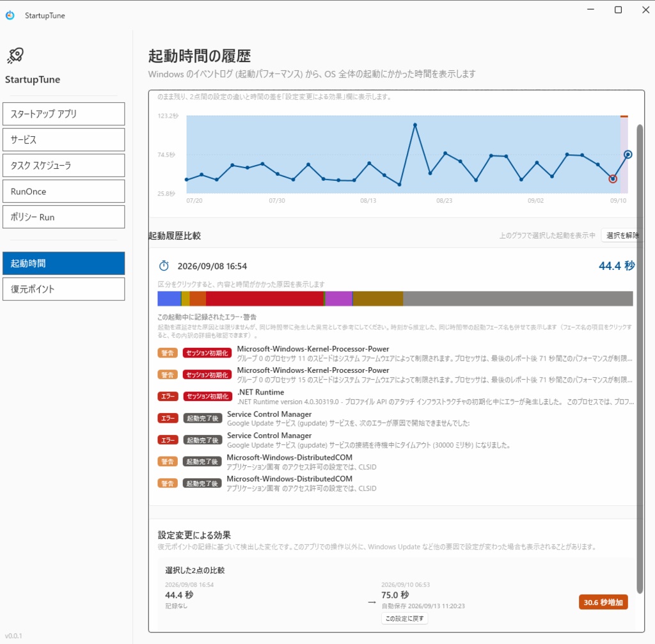Click the blue-circled last chart point
The image size is (655, 644).
point(628,155)
